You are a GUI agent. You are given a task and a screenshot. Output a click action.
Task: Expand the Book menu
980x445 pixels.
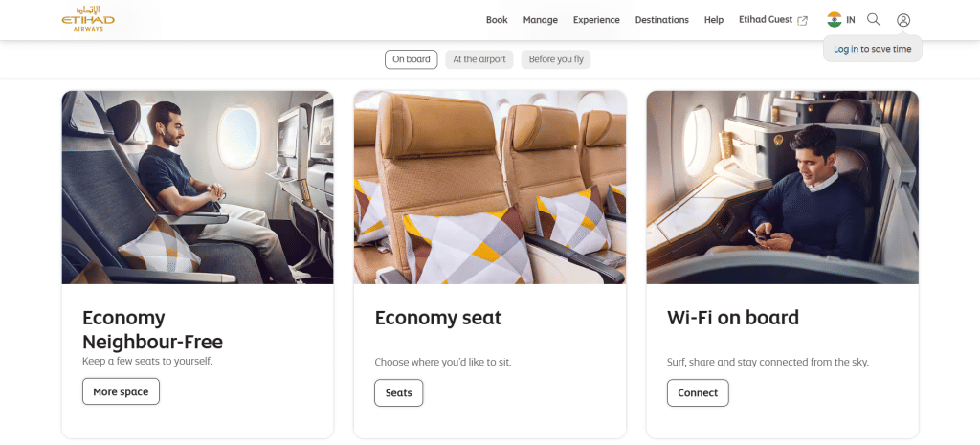[x=497, y=20]
